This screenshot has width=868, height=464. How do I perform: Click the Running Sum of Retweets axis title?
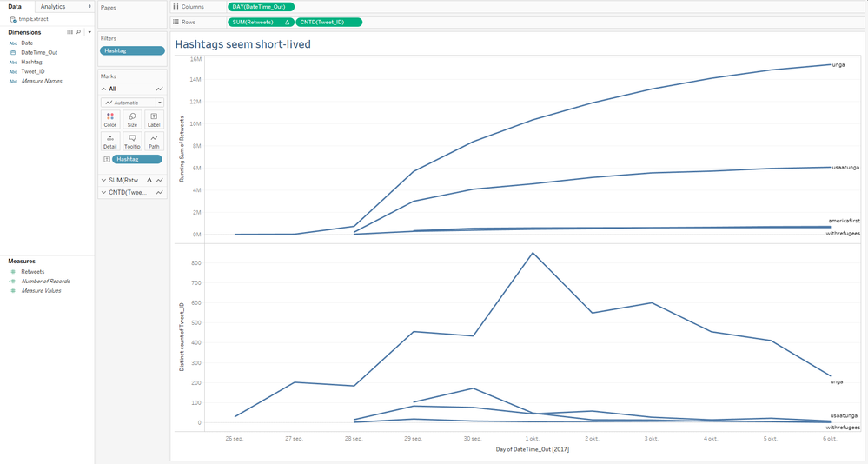click(x=181, y=149)
